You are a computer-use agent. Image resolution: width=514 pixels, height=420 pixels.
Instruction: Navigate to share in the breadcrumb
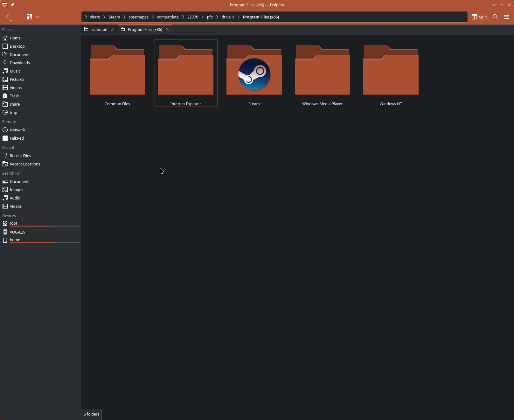coord(95,17)
